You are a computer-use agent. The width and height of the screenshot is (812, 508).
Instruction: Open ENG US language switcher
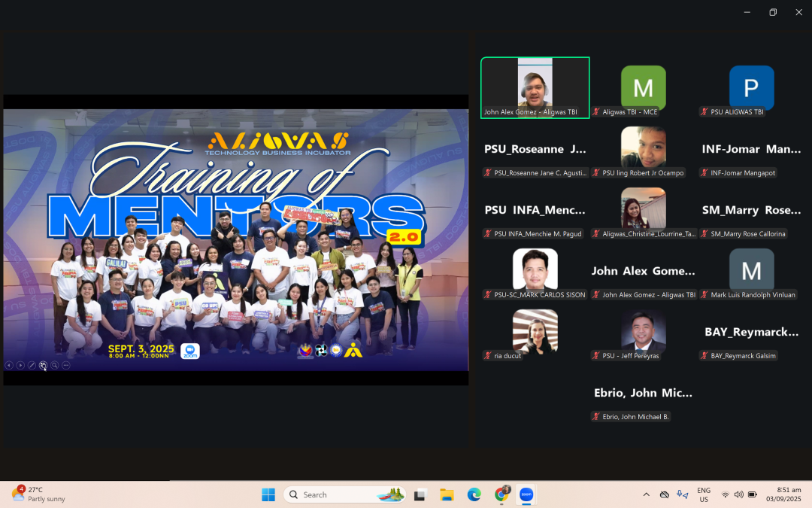704,494
